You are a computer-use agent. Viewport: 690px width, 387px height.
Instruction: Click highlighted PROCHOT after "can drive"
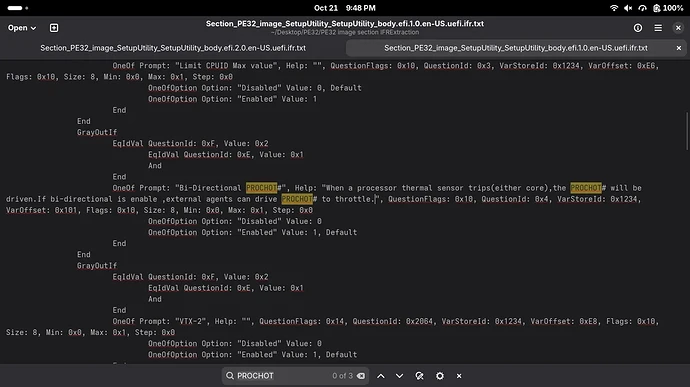tap(297, 199)
